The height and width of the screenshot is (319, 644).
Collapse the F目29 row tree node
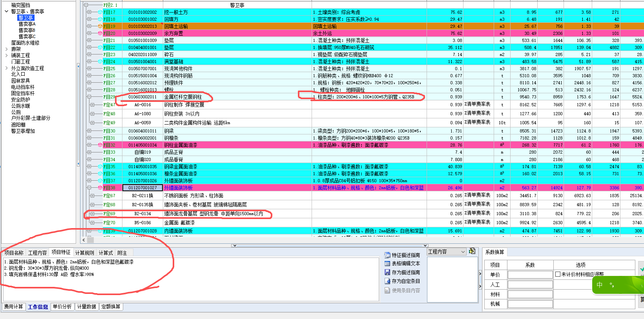89,97
